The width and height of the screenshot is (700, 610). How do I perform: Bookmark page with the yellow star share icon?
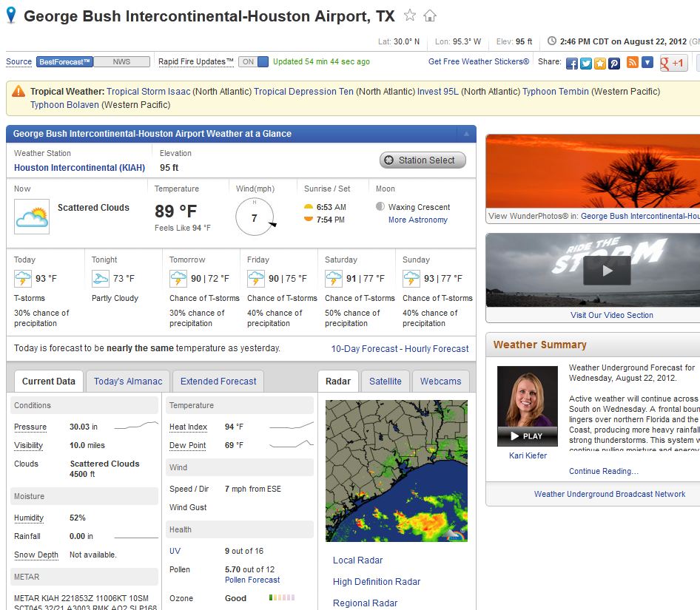600,63
